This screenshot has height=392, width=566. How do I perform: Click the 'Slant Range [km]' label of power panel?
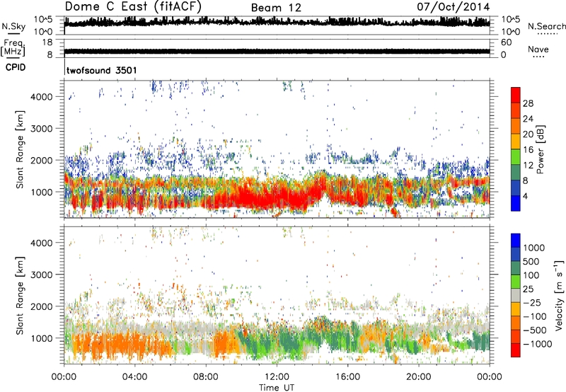pos(20,149)
